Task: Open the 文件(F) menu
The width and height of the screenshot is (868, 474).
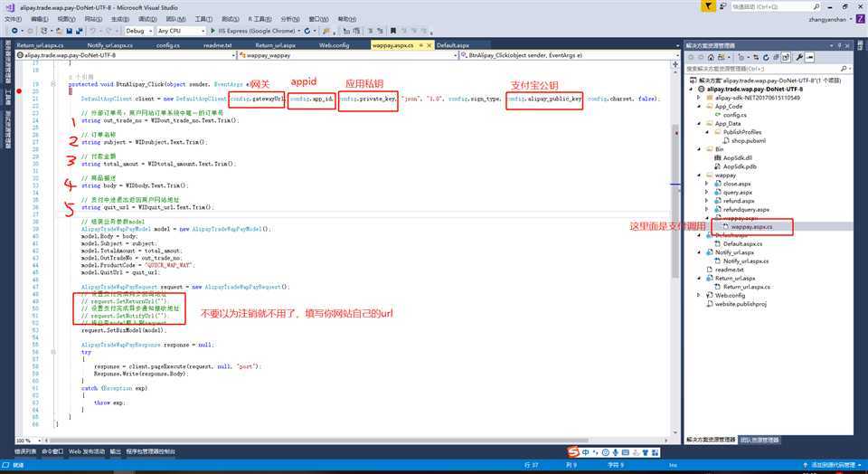Action: 13,19
